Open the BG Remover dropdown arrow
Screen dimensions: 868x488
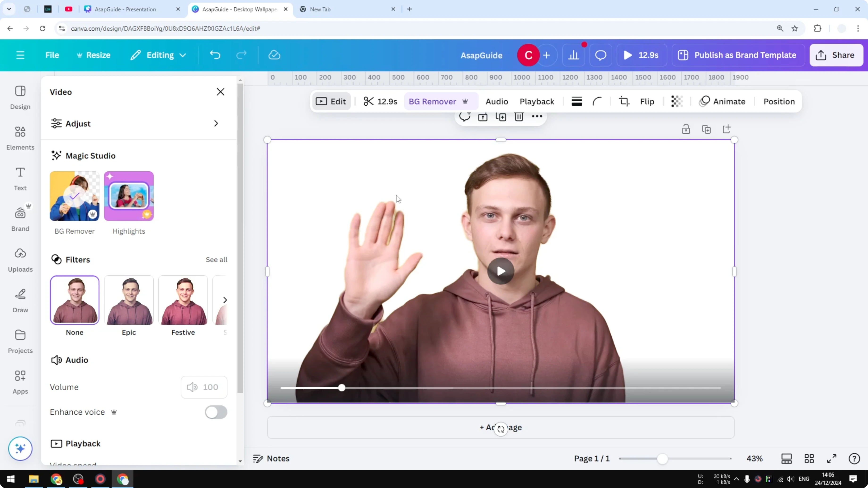pyautogui.click(x=466, y=101)
